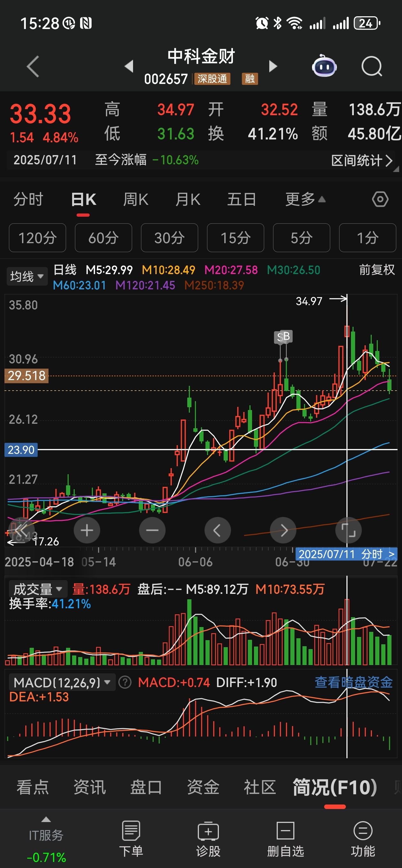Switch to 社区 tab
Image resolution: width=402 pixels, height=868 pixels.
[260, 788]
